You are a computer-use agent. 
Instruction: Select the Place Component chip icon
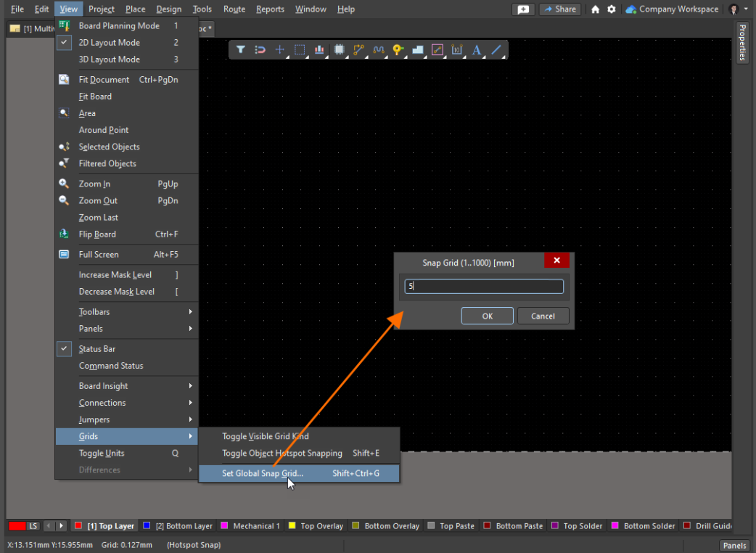tap(339, 50)
